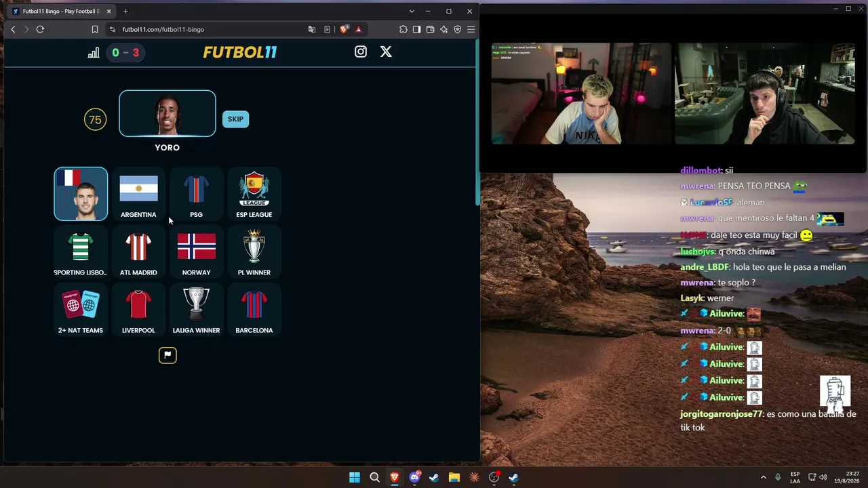The image size is (868, 488).
Task: Choose the Norway flag tile
Action: point(196,252)
